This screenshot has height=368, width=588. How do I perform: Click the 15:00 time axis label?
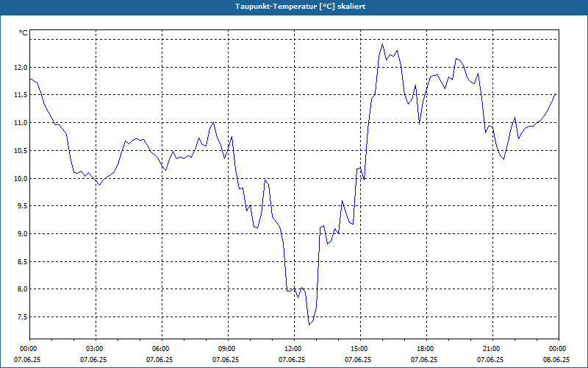point(360,349)
